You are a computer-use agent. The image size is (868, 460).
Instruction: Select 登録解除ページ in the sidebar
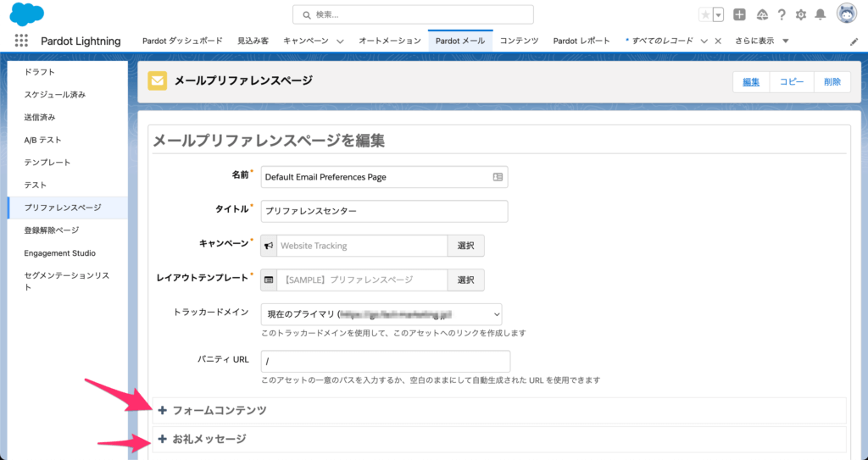(x=52, y=230)
